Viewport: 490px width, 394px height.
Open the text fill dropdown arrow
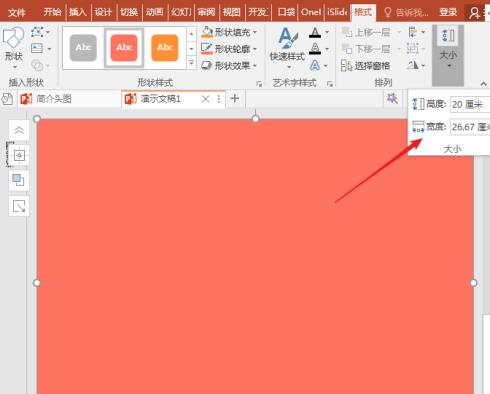pos(327,32)
